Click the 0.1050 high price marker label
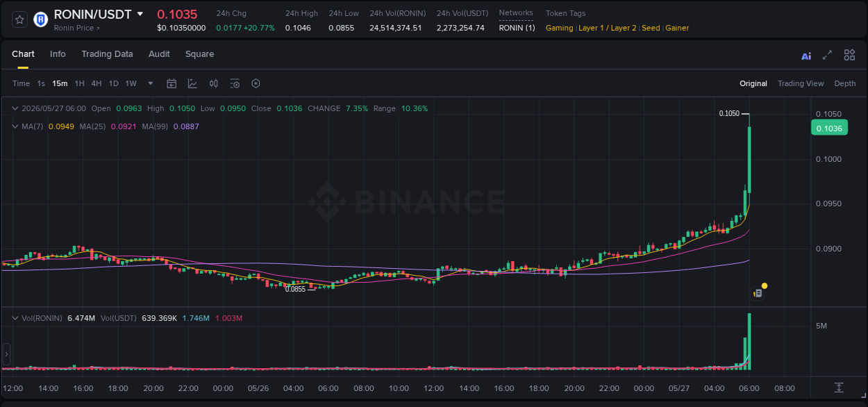 729,113
